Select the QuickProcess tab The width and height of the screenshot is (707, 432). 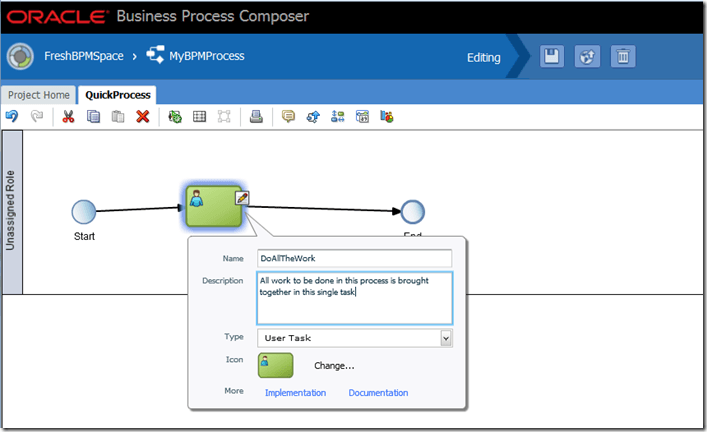[118, 95]
